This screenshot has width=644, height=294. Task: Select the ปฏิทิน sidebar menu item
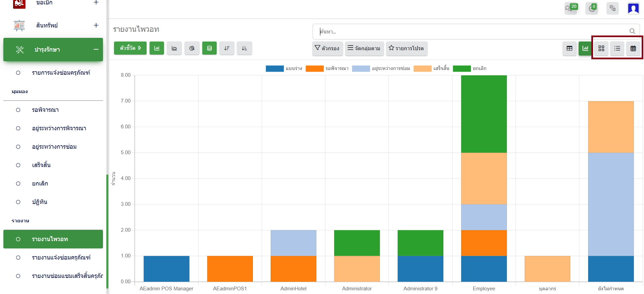[40, 202]
